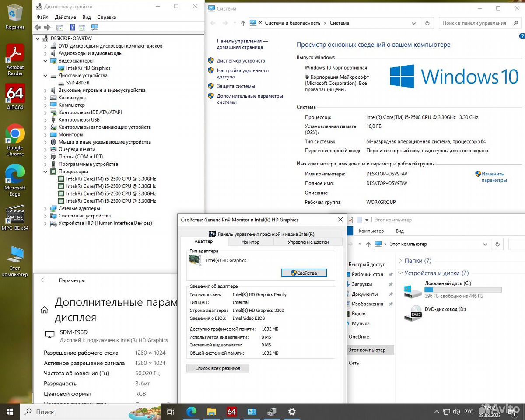Open the address bar dropdown in System window
Viewport: 525px width, 420px height.
[x=414, y=23]
